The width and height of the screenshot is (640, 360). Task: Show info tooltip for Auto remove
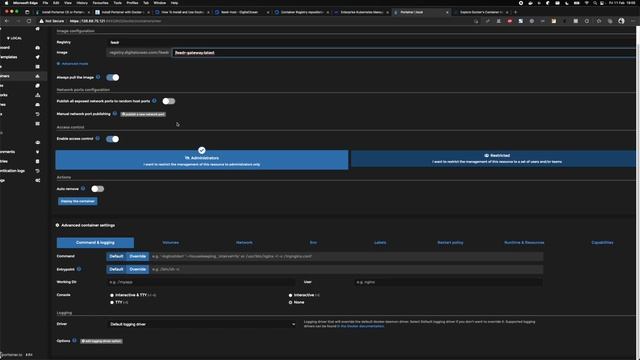click(x=83, y=188)
